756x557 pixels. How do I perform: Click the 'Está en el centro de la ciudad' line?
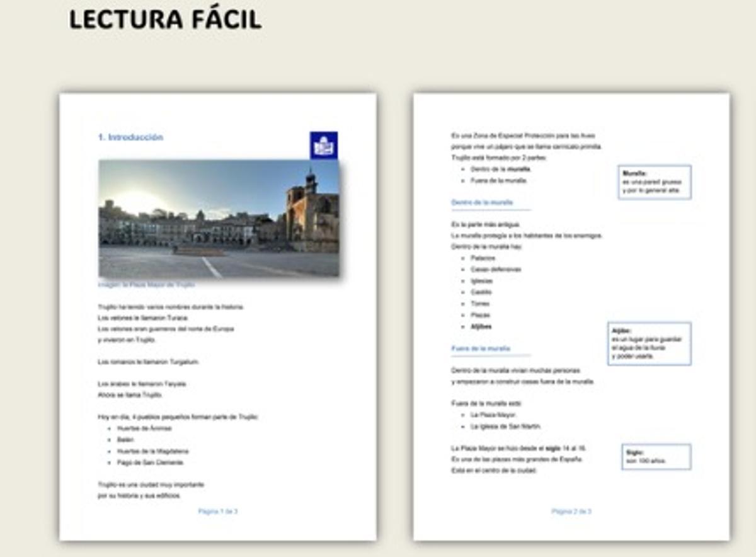(494, 470)
